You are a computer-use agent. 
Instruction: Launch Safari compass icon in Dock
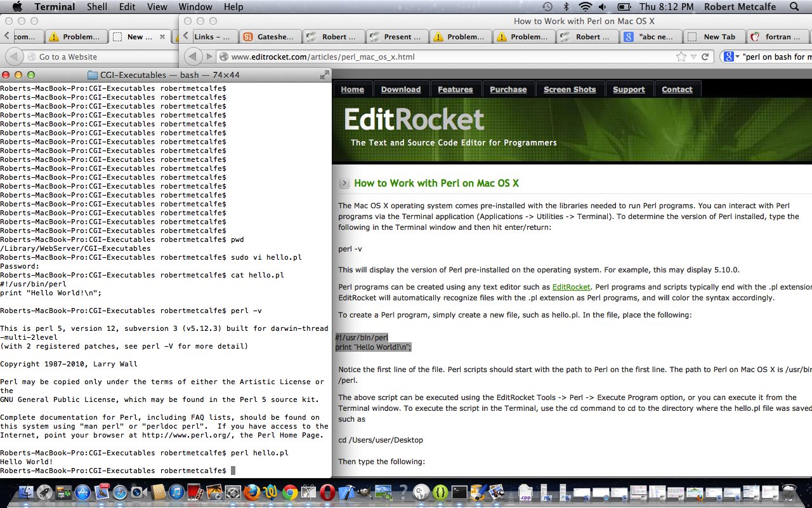120,493
